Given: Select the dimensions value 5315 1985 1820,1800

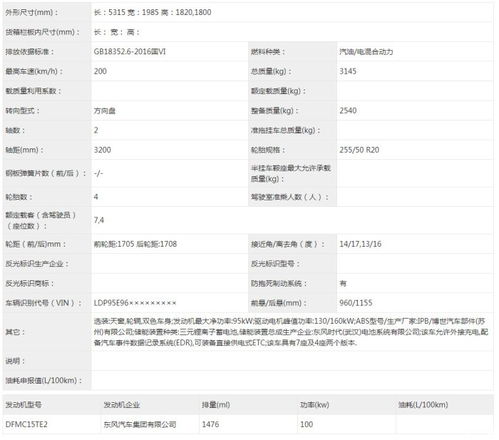Looking at the screenshot, I should pyautogui.click(x=152, y=12).
